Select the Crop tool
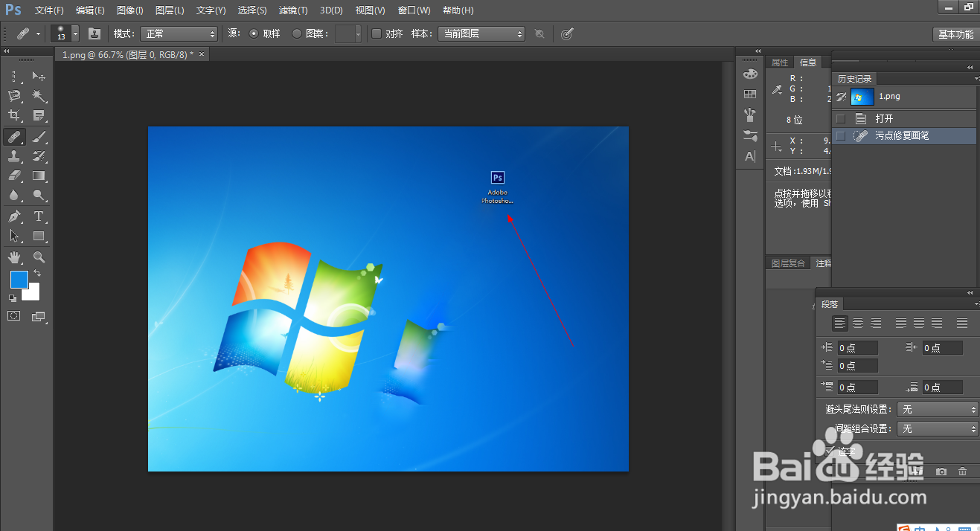This screenshot has width=980, height=531. click(x=14, y=115)
